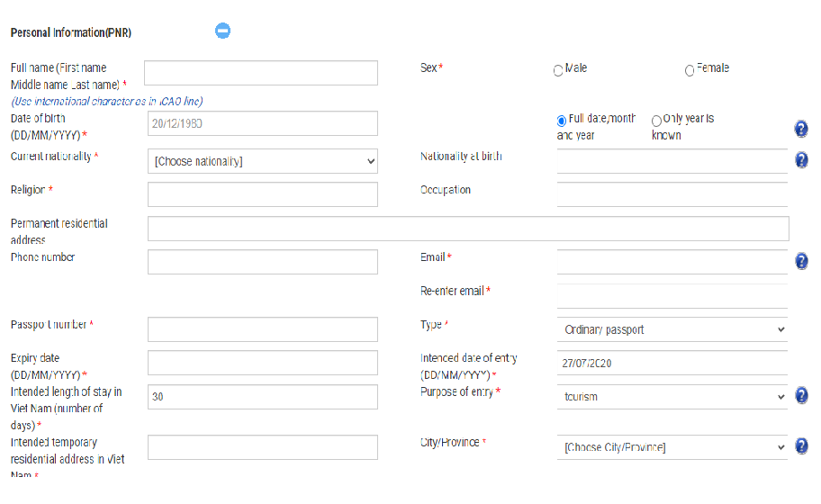Focus the Date of birth field
821x504 pixels.
262,123
